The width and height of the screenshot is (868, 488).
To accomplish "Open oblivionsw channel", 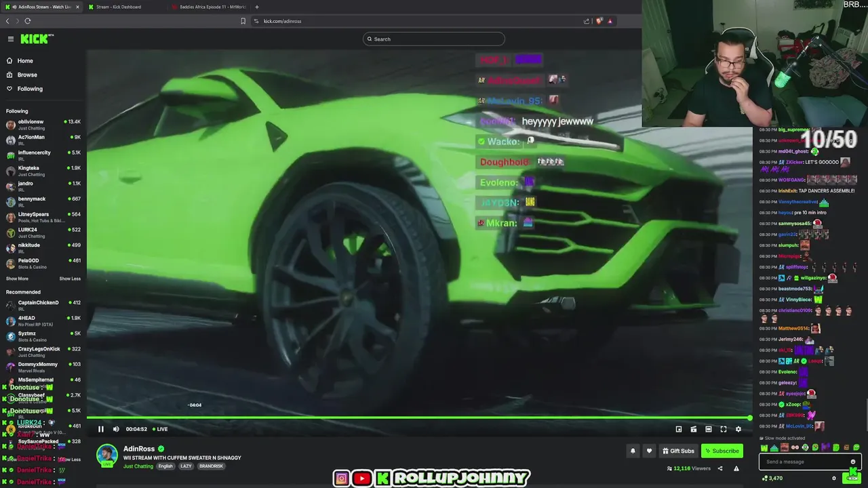I will (43, 125).
